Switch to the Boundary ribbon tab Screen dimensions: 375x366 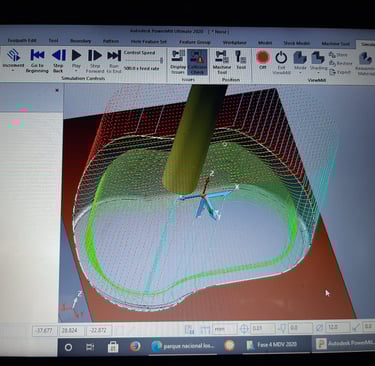(x=80, y=41)
